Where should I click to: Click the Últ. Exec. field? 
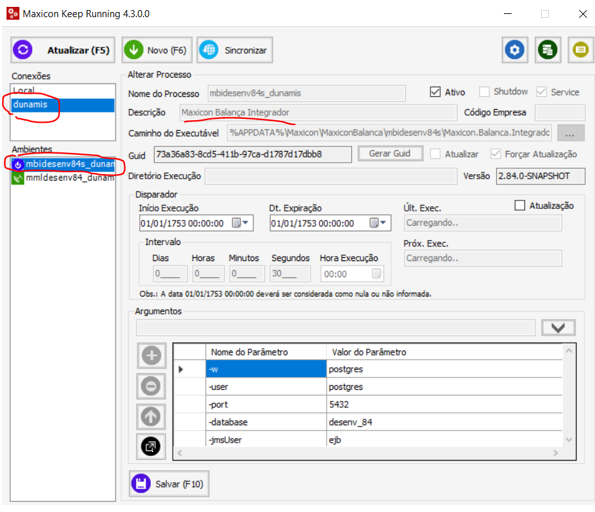point(483,223)
